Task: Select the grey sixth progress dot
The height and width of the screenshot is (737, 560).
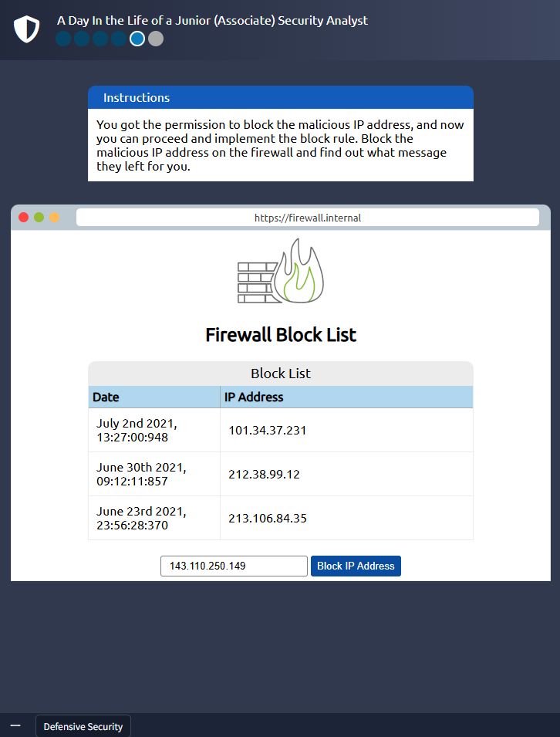Action: (x=156, y=39)
